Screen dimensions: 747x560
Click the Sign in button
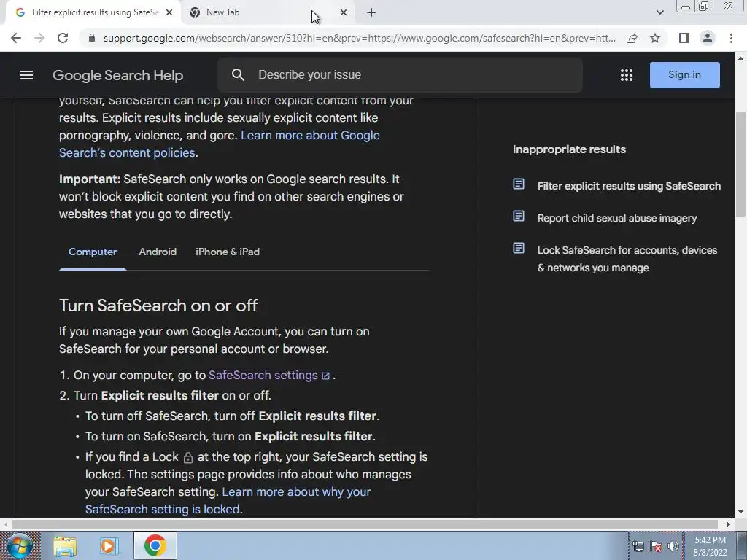684,75
